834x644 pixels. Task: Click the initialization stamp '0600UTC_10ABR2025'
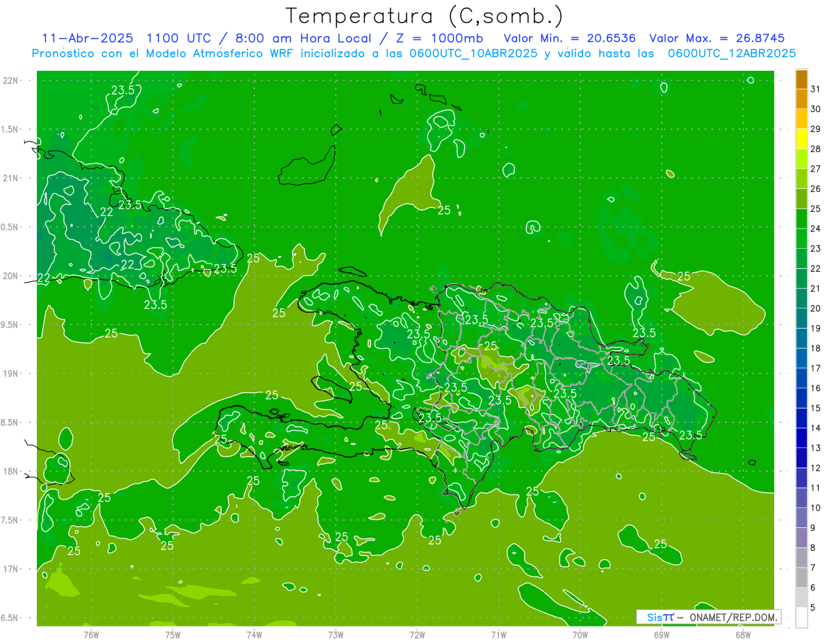click(x=471, y=53)
